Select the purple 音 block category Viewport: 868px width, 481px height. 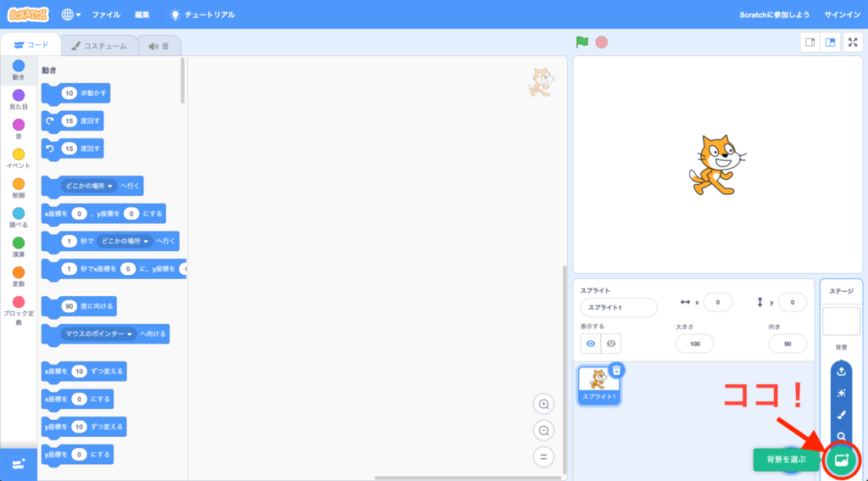coord(19,129)
